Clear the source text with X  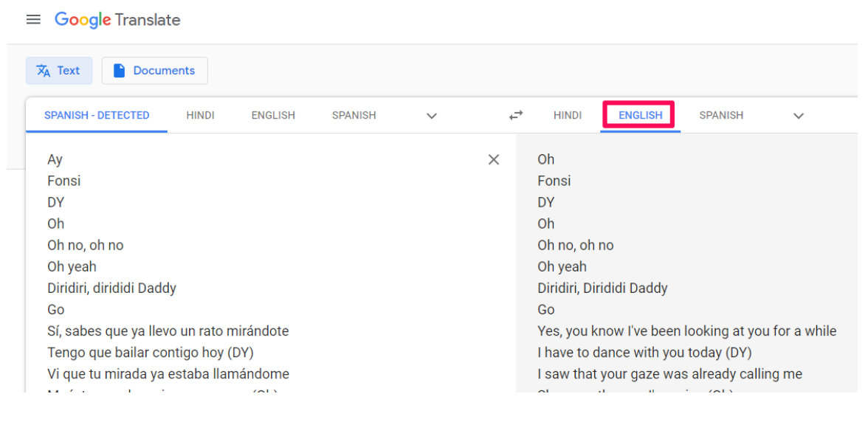pos(494,160)
